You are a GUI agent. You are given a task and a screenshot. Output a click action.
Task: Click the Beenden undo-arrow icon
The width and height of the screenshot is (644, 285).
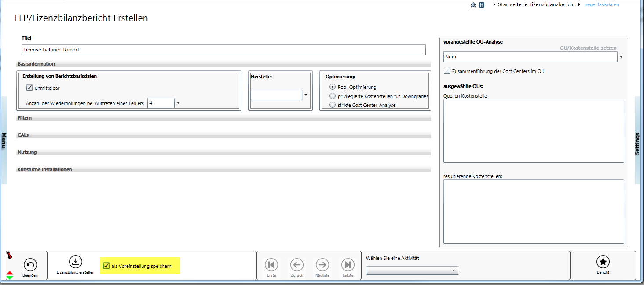pyautogui.click(x=30, y=265)
